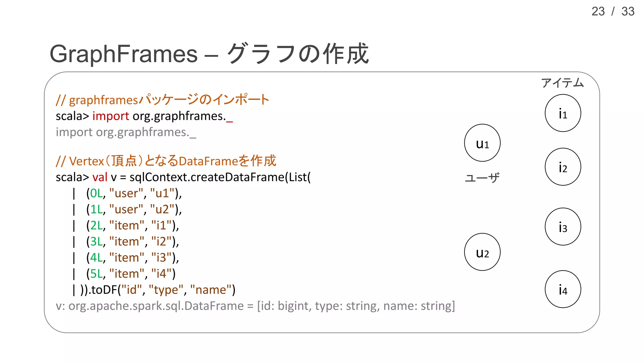The width and height of the screenshot is (644, 362).
Task: Select the u1 user node circle
Action: [482, 143]
